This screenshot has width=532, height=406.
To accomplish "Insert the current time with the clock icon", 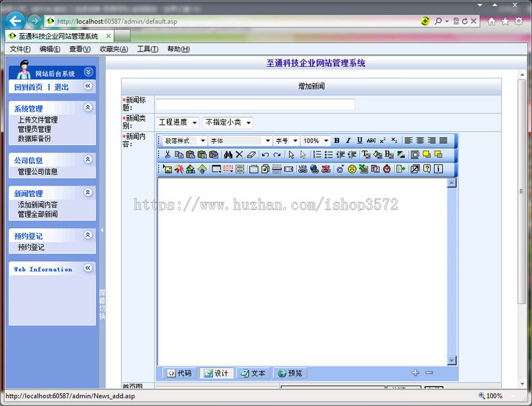I will (x=387, y=169).
